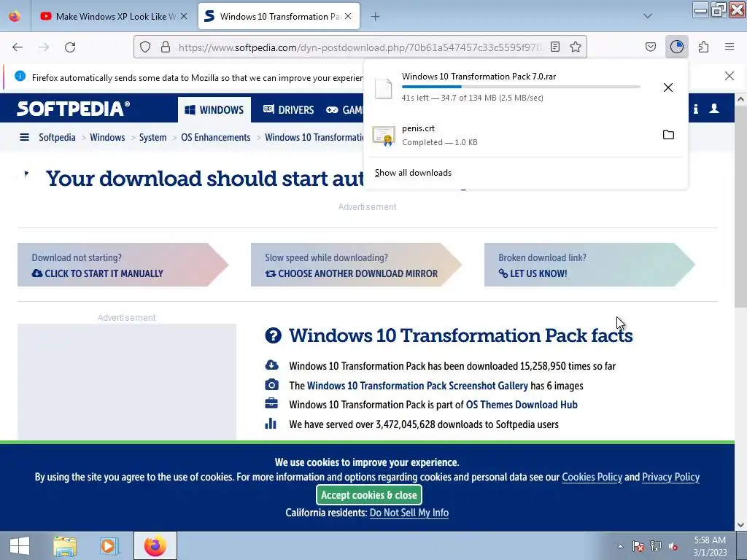This screenshot has width=747, height=560.
Task: Open Softpedia side hamburger menu
Action: coord(24,138)
